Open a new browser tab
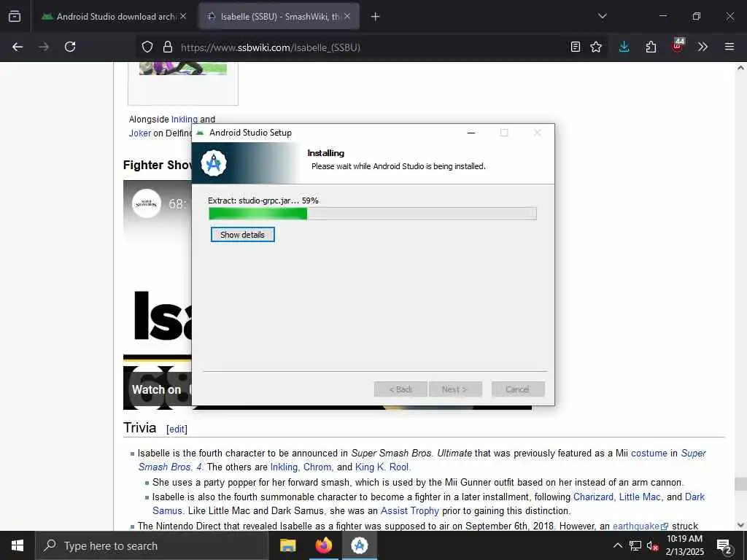Viewport: 747px width, 560px height. coord(375,17)
